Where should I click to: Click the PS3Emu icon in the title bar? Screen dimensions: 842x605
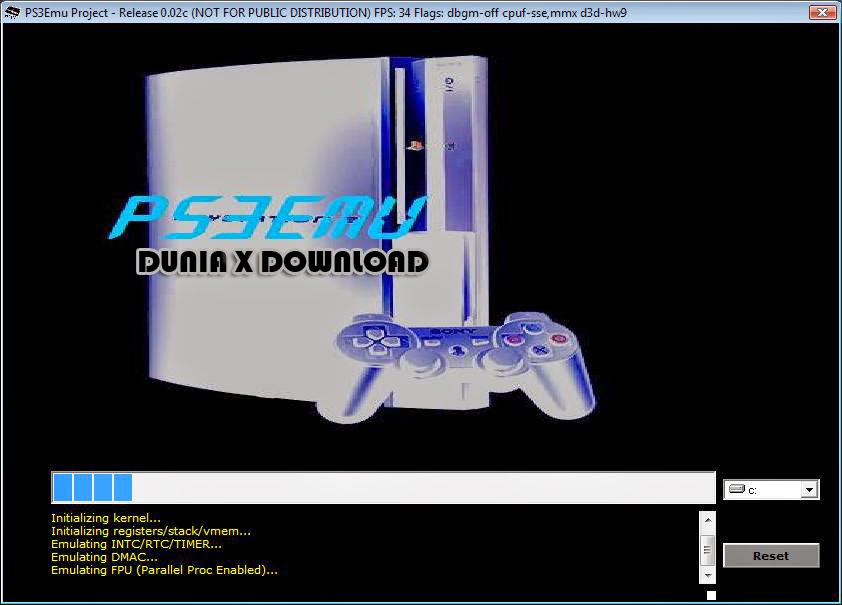click(x=11, y=12)
